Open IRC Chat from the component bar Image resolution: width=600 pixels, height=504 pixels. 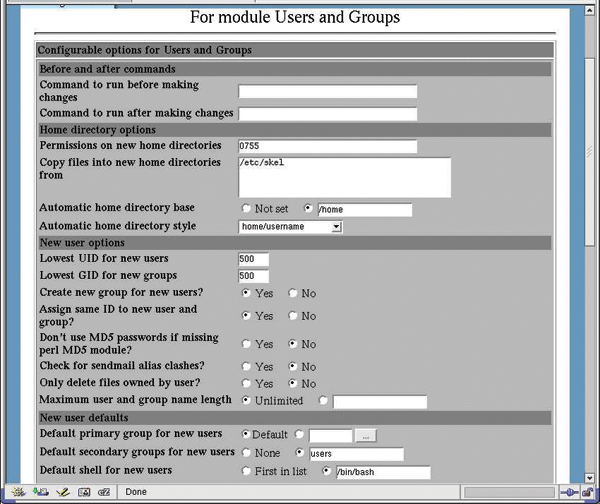[x=105, y=492]
